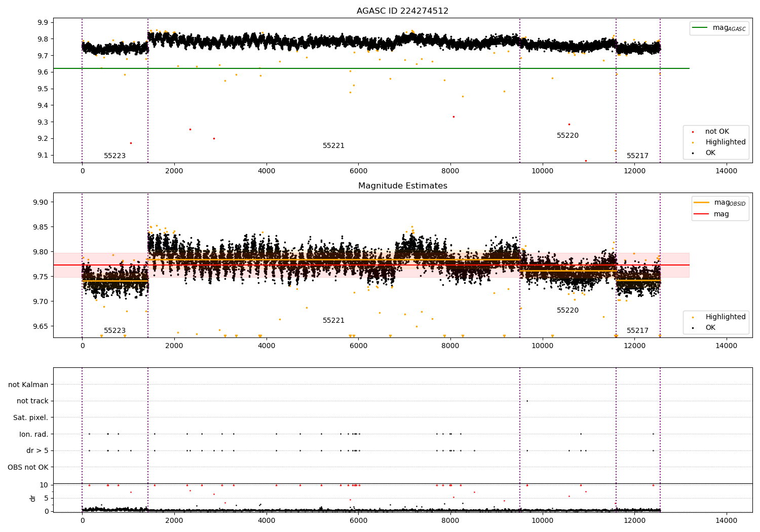The height and width of the screenshot is (532, 760).
Task: Click obsid label 55221 in top plot
Action: click(333, 146)
